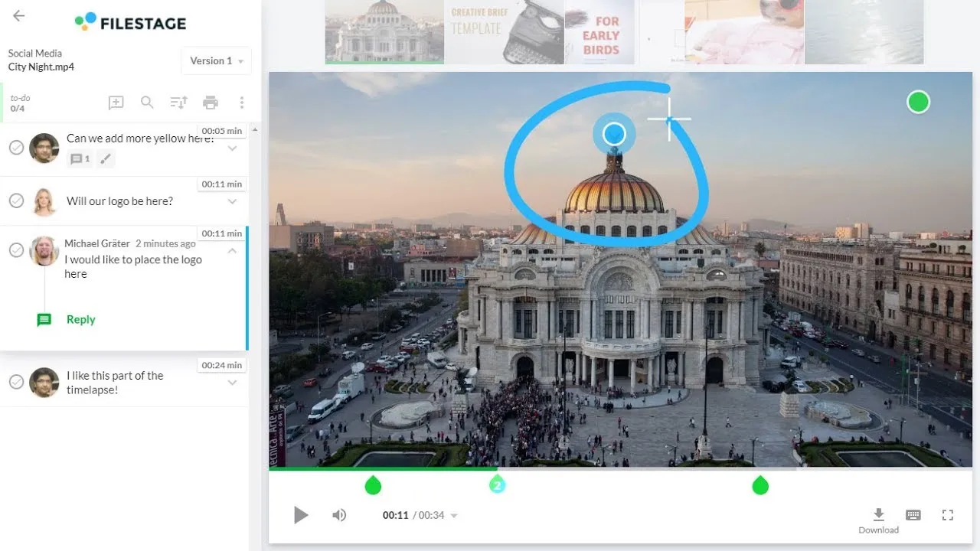Screen dimensions: 980x551
Task: Open the three-dot more options menu
Action: point(242,103)
